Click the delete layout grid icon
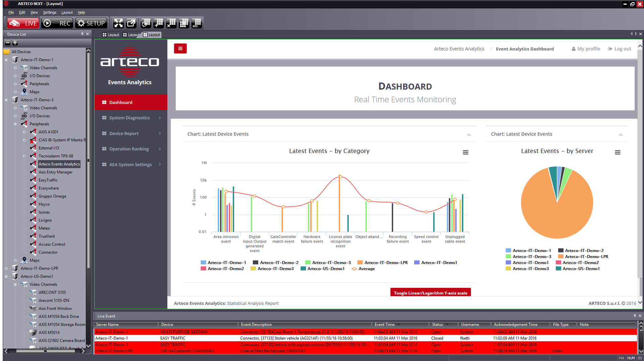The height and width of the screenshot is (361, 644). click(x=171, y=23)
